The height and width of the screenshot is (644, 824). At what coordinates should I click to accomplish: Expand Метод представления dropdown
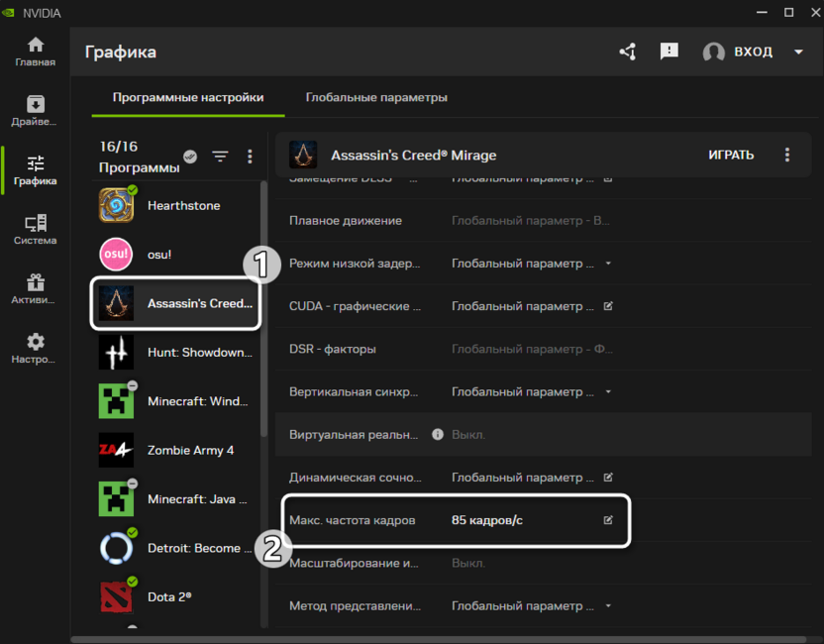[x=608, y=605]
